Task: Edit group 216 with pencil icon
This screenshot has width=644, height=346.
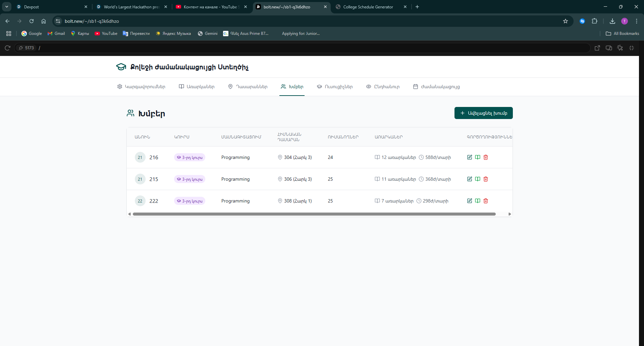Action: [470, 157]
